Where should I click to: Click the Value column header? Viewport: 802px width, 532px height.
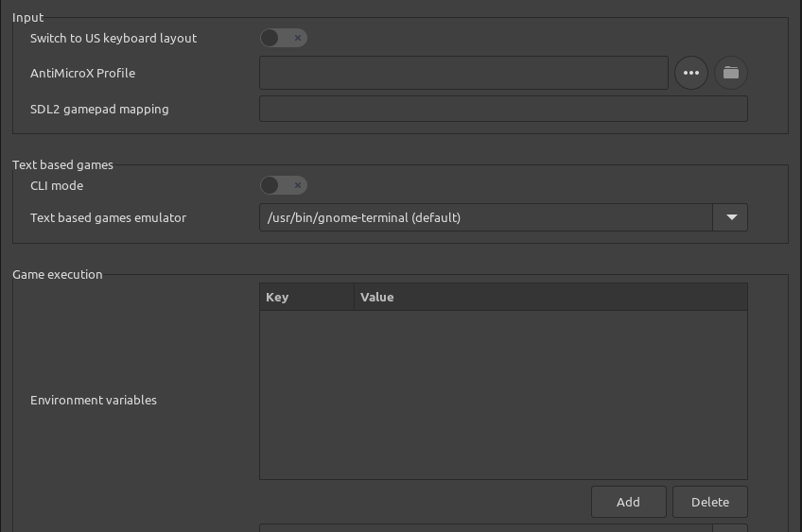[550, 297]
